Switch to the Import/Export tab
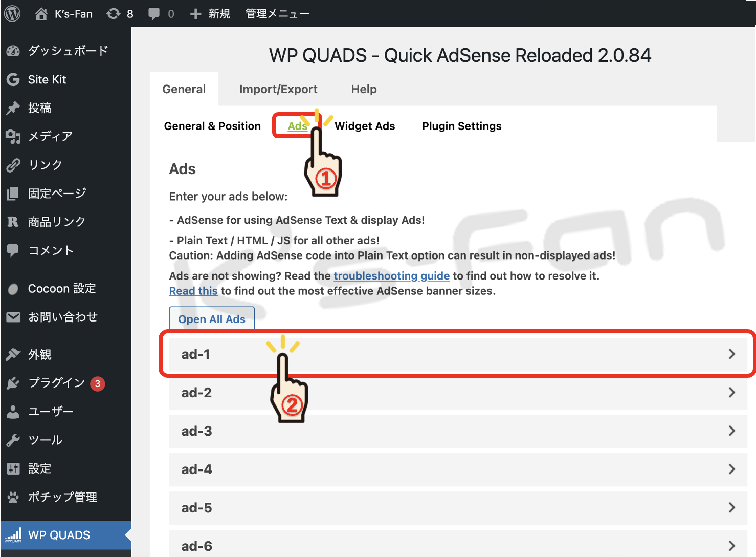Image resolution: width=756 pixels, height=557 pixels. pos(278,89)
